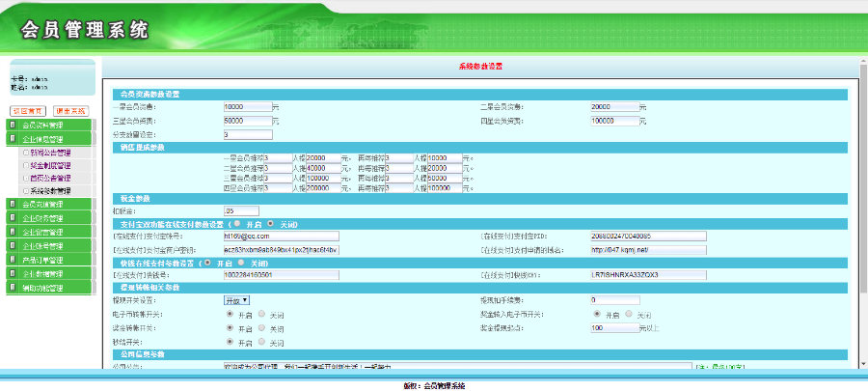Click the icon beside 辅助功能管理
Viewport: 868px width, 391px height.
pyautogui.click(x=12, y=288)
